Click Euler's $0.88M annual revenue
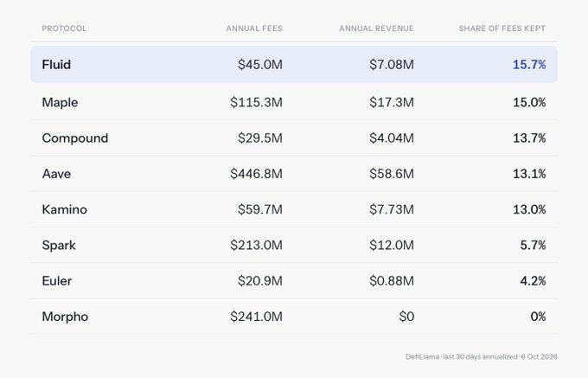588x378 pixels. (392, 281)
